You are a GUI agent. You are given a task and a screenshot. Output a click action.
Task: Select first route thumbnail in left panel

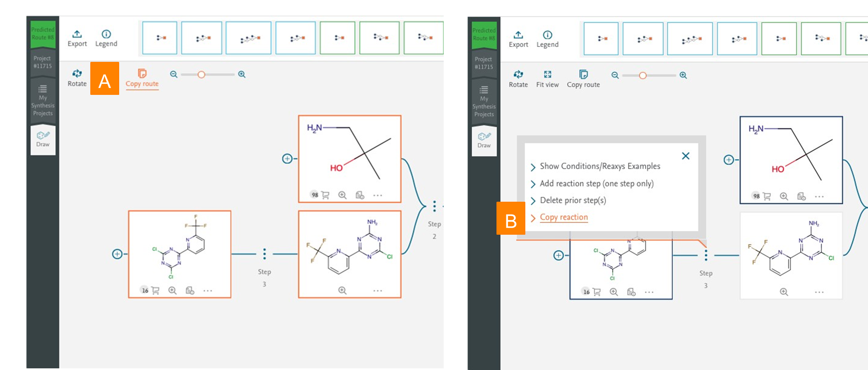click(160, 38)
